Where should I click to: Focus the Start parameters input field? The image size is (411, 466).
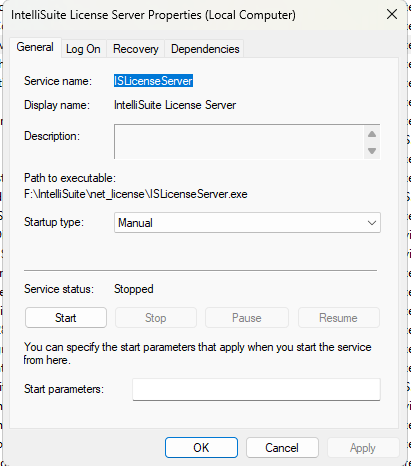256,389
